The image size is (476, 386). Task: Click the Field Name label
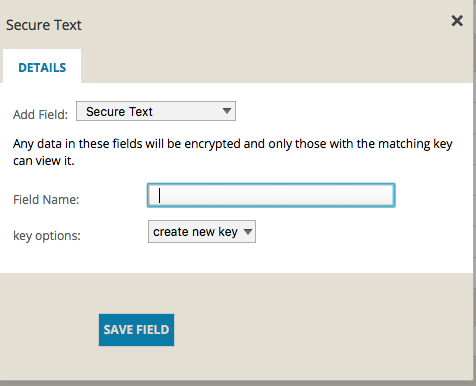click(x=46, y=200)
